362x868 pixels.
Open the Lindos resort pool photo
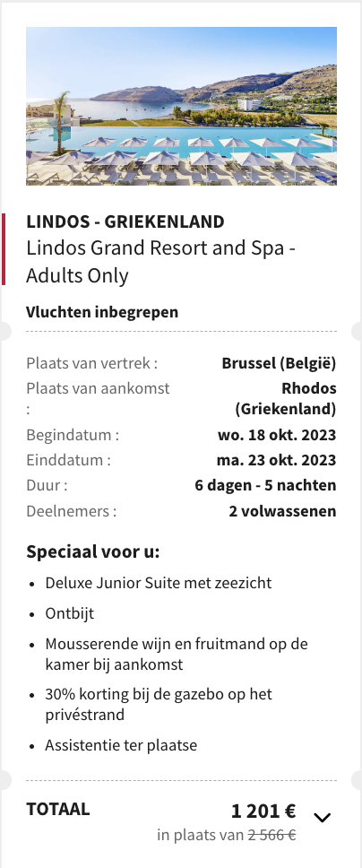click(181, 106)
